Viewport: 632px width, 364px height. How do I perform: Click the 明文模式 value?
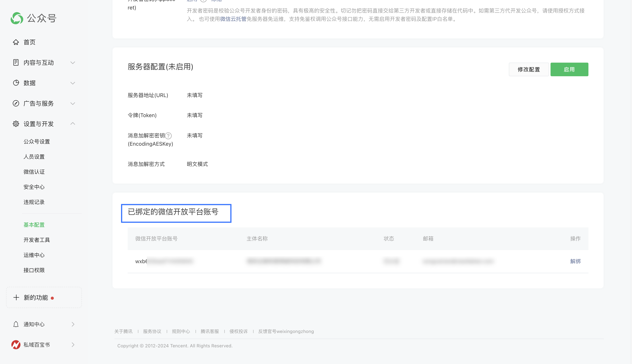click(x=197, y=164)
